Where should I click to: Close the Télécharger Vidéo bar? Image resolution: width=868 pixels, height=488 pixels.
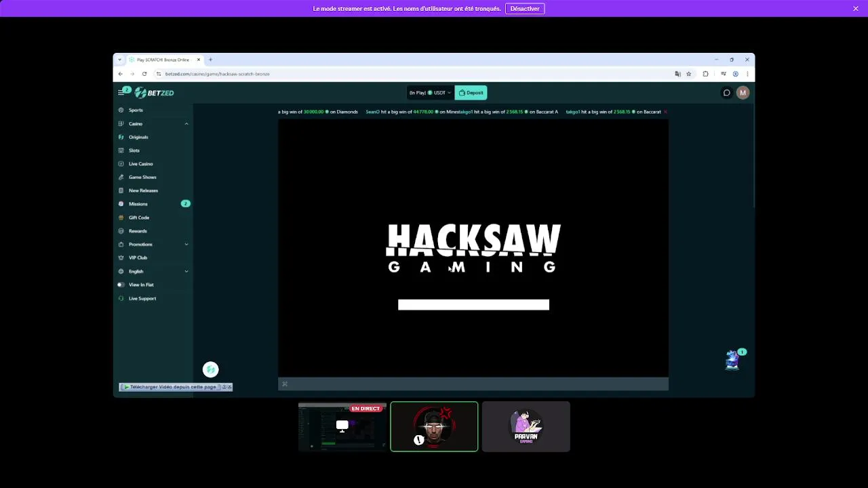[x=229, y=387]
